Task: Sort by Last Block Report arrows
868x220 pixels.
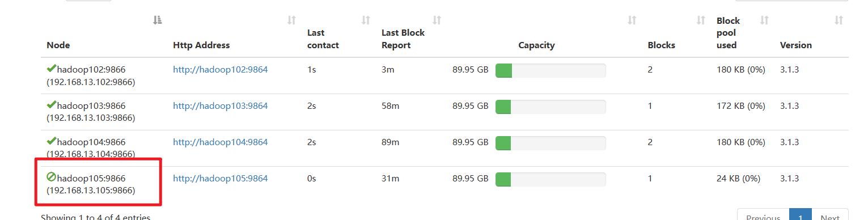Action: pos(437,20)
